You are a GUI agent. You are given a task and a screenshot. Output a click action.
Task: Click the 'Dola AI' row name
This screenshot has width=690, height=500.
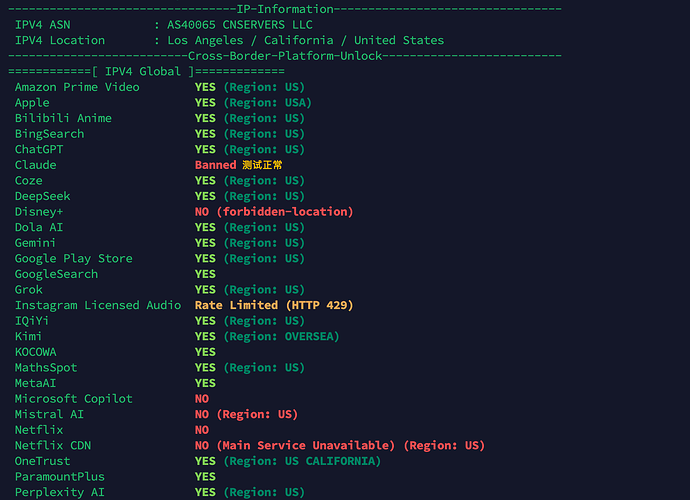[x=39, y=228]
